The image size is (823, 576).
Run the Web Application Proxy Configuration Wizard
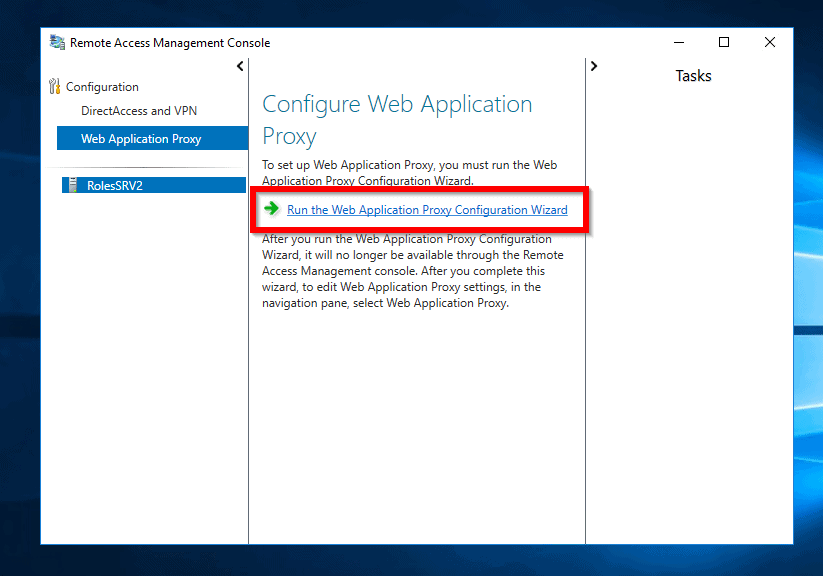point(427,210)
